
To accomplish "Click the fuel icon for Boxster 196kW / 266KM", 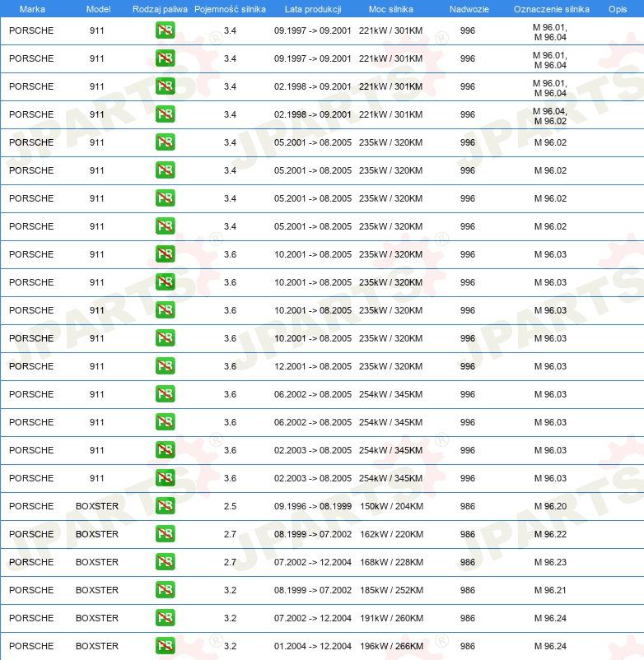I will (165, 645).
